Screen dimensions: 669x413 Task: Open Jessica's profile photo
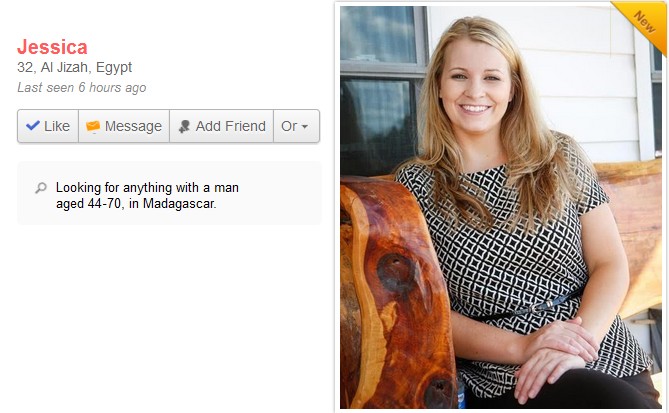tap(500, 207)
